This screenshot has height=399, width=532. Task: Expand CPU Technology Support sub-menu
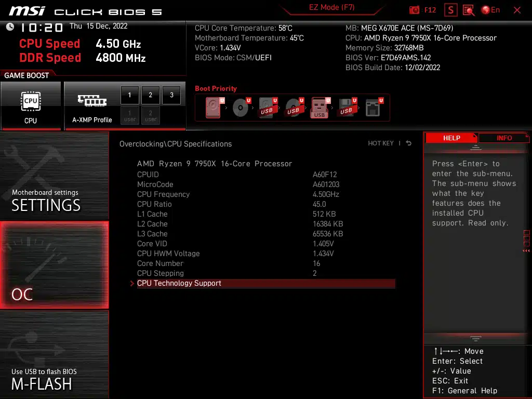[x=266, y=283]
